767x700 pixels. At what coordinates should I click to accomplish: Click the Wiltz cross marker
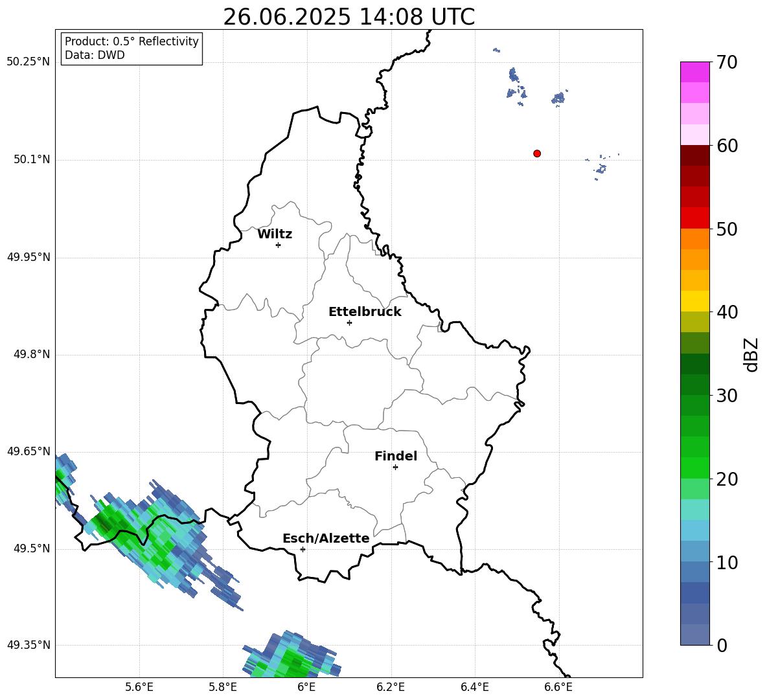279,245
